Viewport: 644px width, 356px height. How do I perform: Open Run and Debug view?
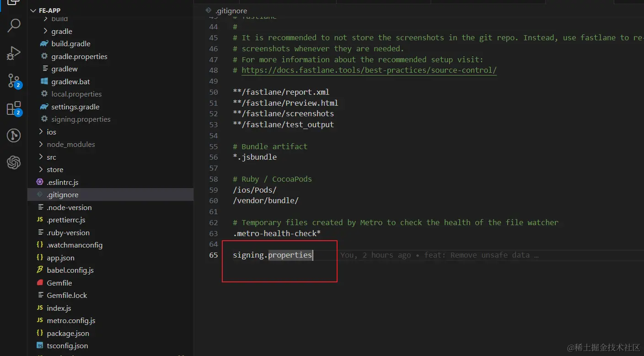(14, 53)
